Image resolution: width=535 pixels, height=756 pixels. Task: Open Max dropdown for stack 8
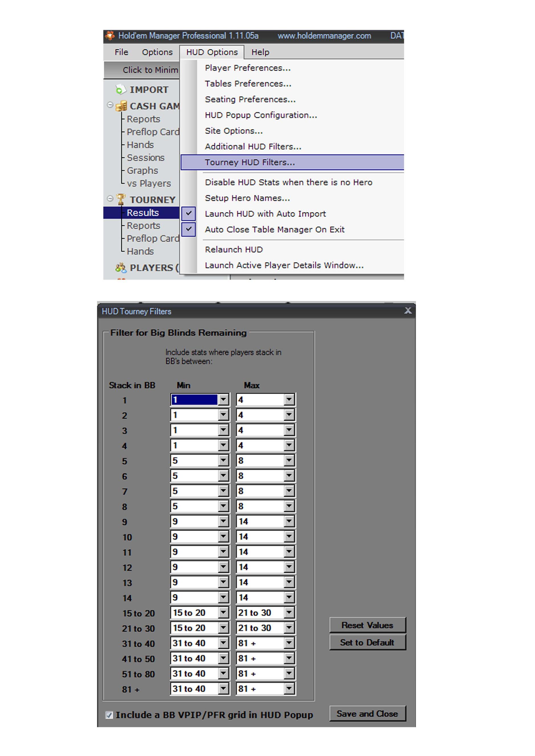(289, 506)
